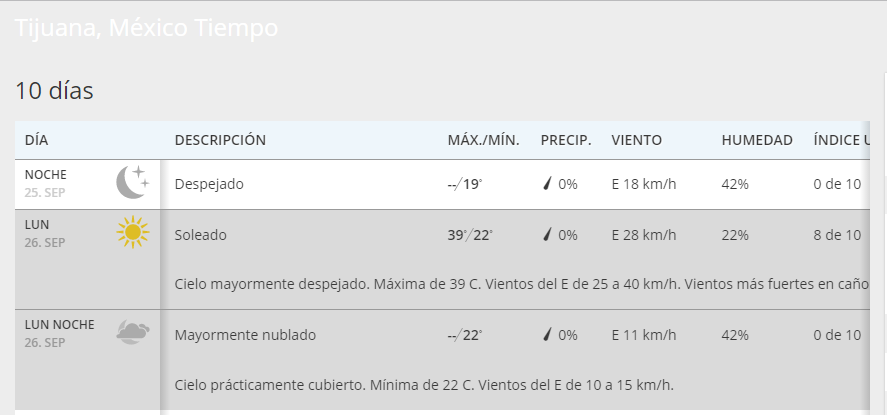Click the 39°/22° temperature for Monday
Viewport: 887px width, 415px height.
(470, 235)
